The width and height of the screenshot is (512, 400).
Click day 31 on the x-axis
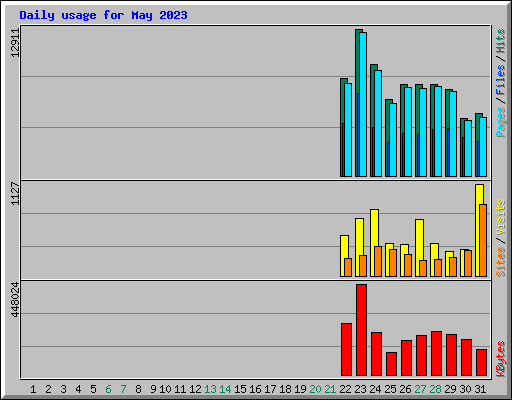(x=480, y=389)
